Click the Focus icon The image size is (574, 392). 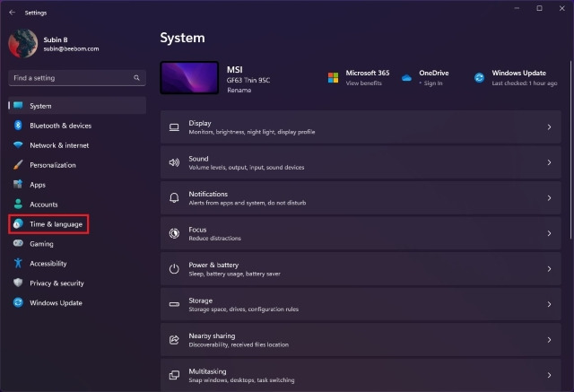point(174,233)
